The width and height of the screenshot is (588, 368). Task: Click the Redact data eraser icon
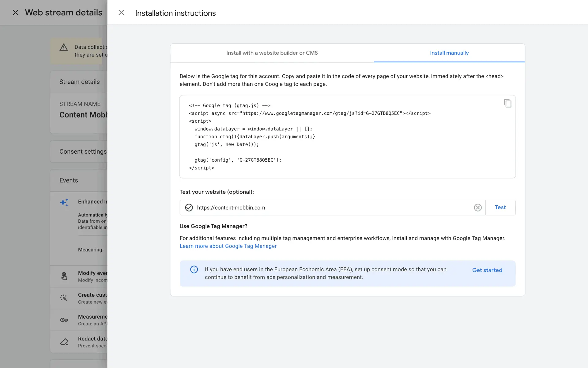pos(64,342)
